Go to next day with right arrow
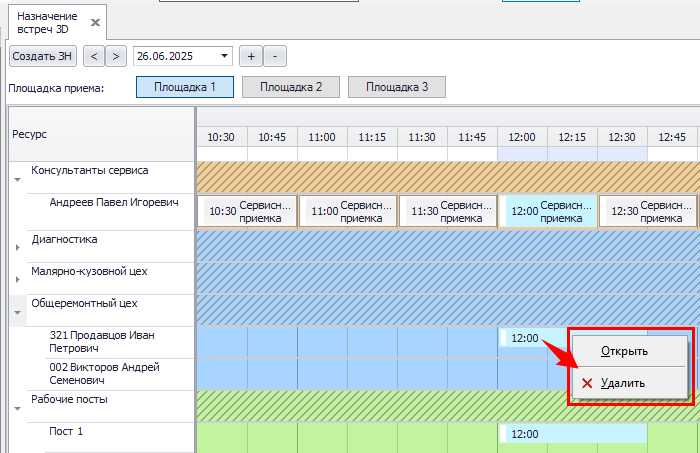 [116, 56]
